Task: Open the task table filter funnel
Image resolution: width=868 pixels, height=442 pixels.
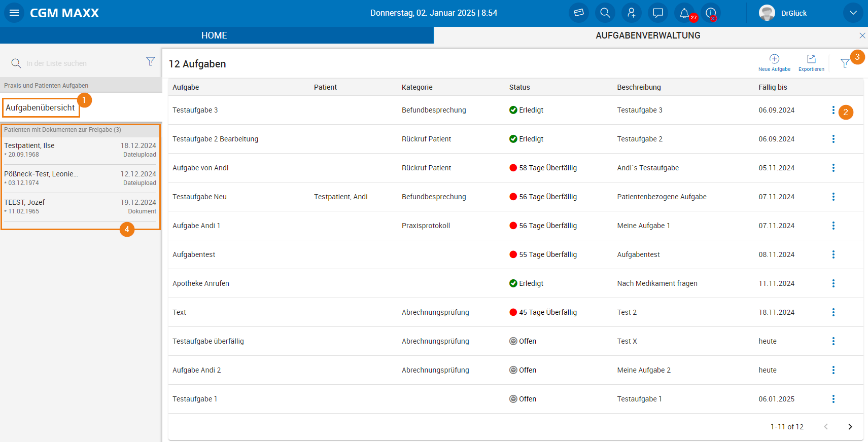Action: (x=845, y=63)
